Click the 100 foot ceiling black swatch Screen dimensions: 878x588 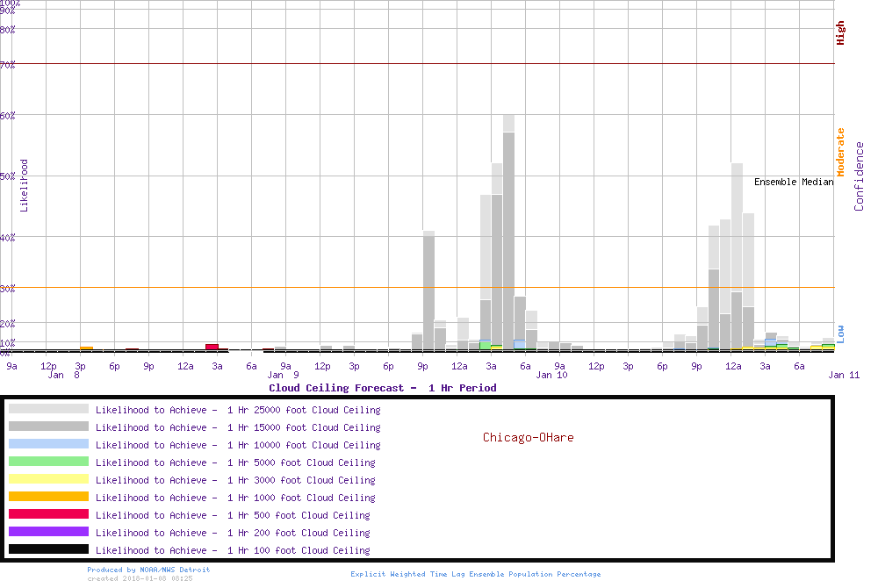48,549
